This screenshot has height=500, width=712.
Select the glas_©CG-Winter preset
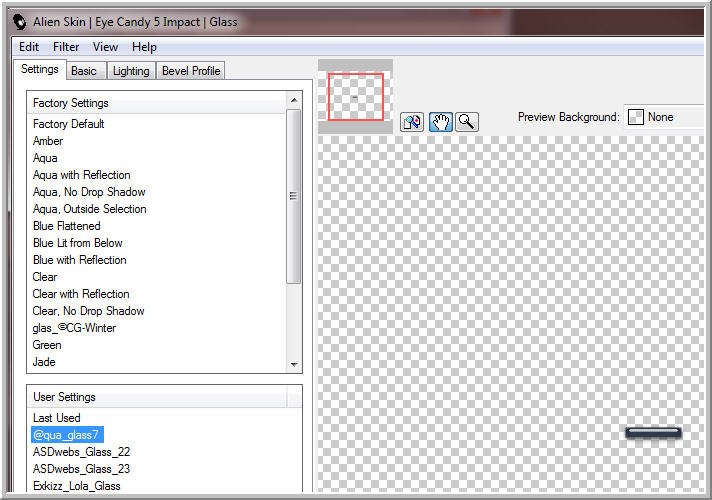74,328
